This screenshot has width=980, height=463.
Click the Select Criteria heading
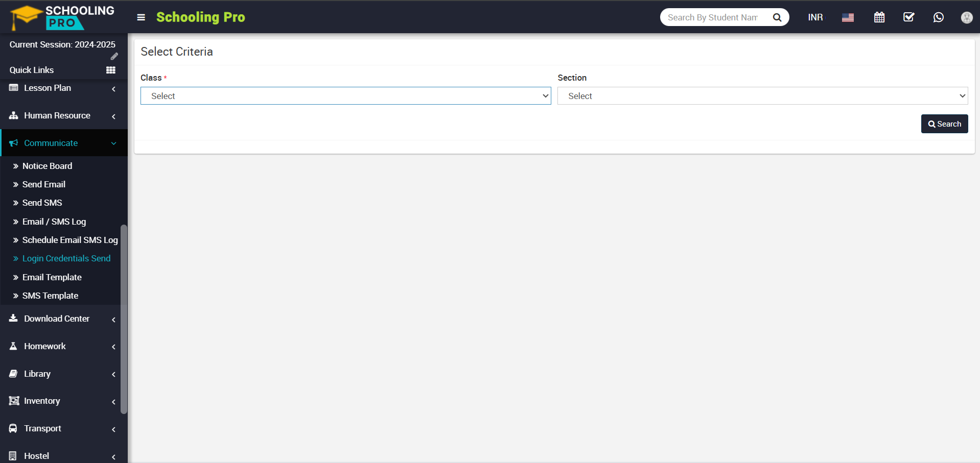click(x=177, y=52)
